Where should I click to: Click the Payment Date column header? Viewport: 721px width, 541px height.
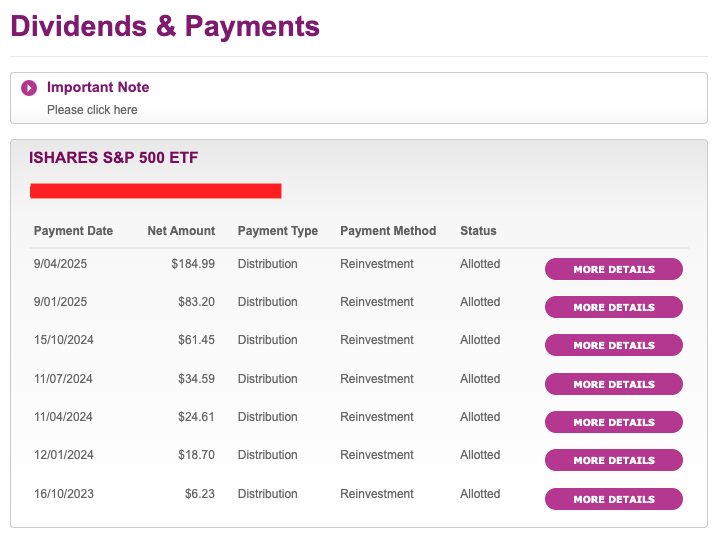click(73, 231)
